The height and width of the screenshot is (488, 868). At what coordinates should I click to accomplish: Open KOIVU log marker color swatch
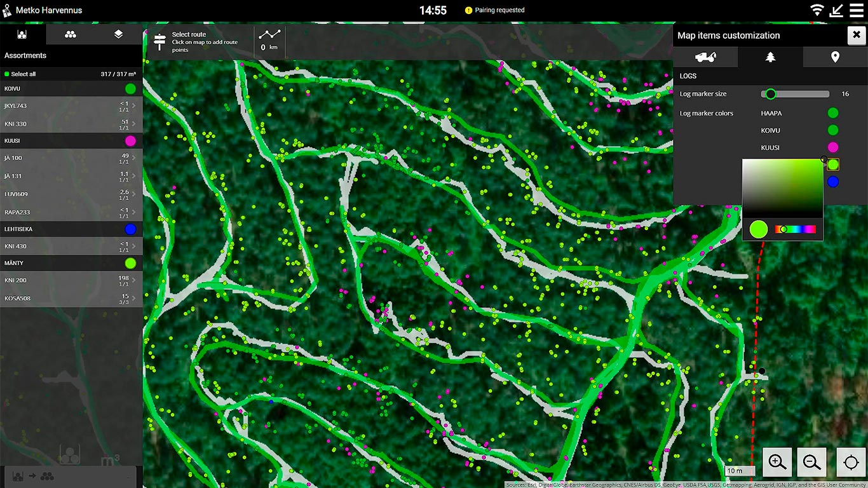(x=833, y=130)
